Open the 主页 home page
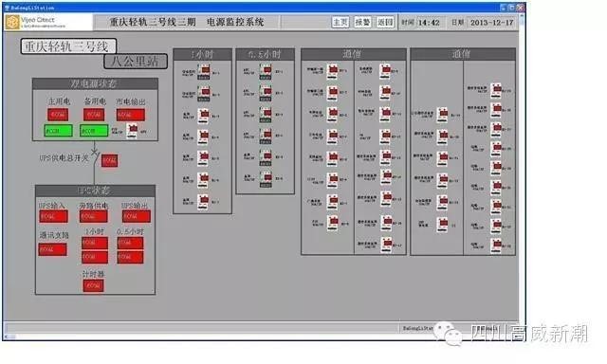 click(x=340, y=22)
